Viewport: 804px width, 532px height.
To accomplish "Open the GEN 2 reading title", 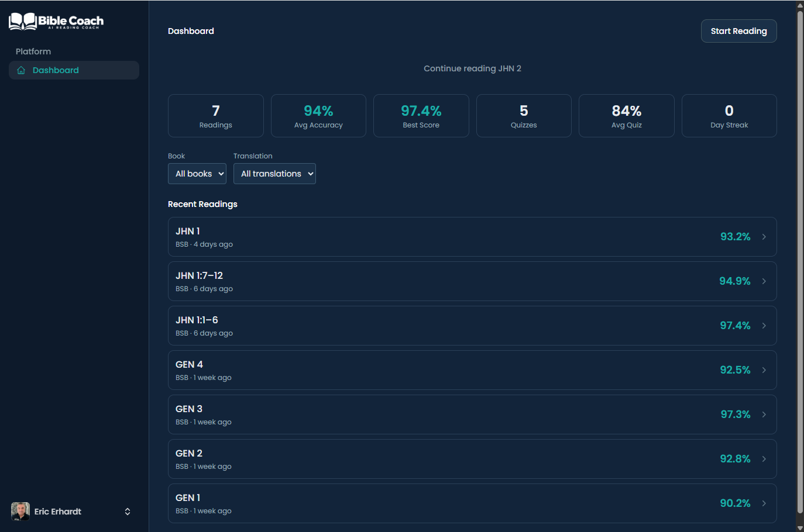I will (x=189, y=453).
